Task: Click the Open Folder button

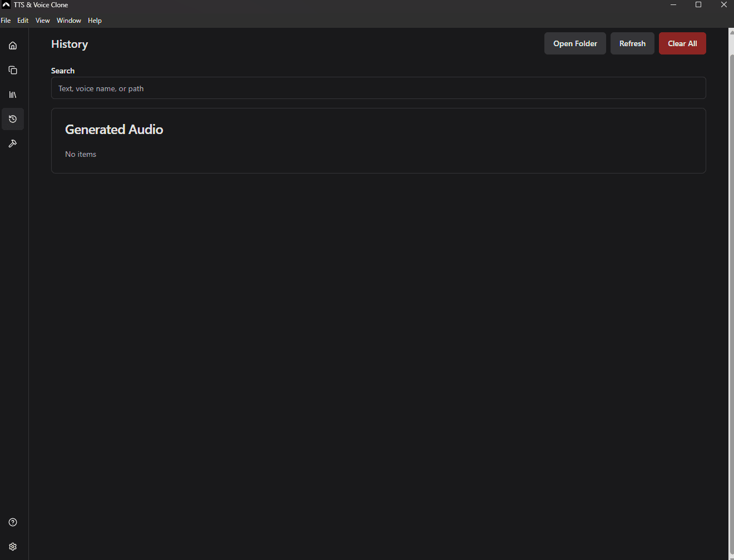Action: click(x=575, y=43)
